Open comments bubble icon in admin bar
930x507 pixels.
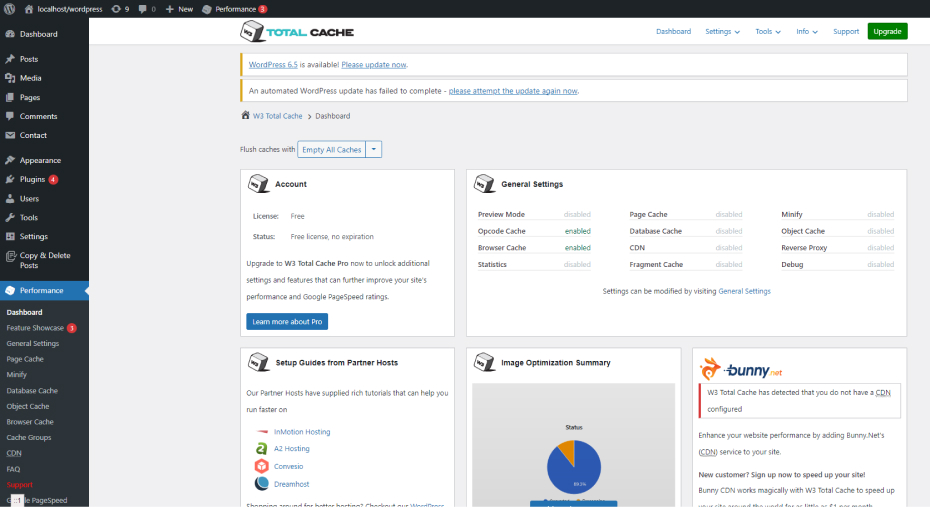142,9
